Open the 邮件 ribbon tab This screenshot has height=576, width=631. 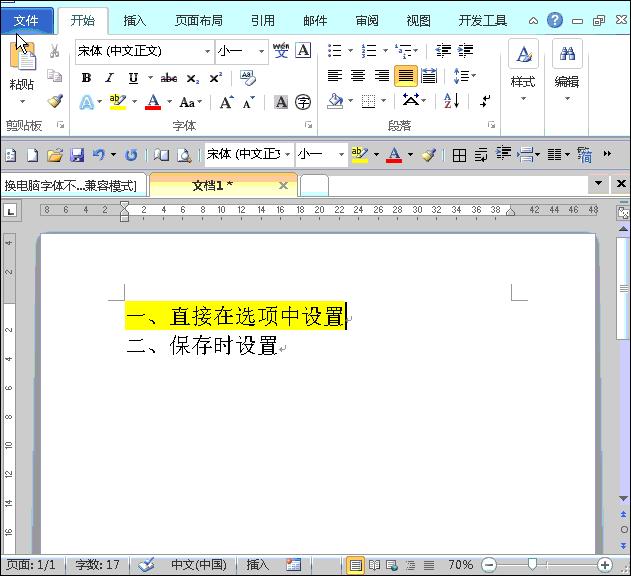[x=315, y=20]
